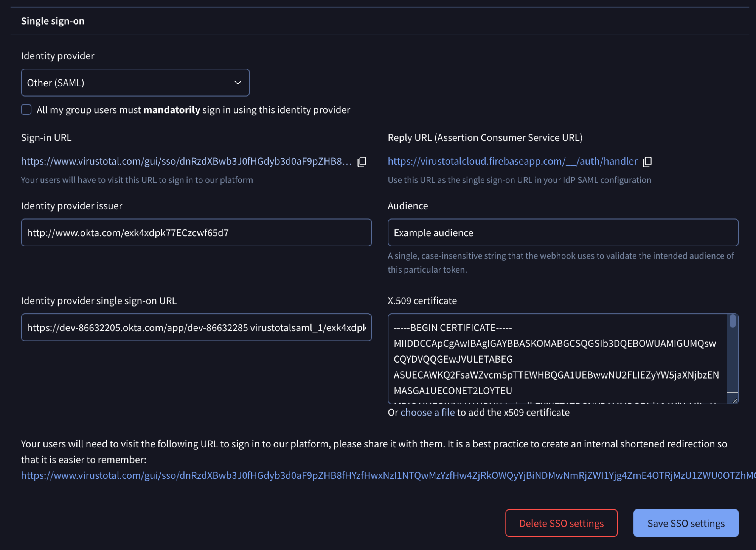Enable mandatory sign-in via identity provider checkbox
The image size is (756, 550).
click(26, 110)
